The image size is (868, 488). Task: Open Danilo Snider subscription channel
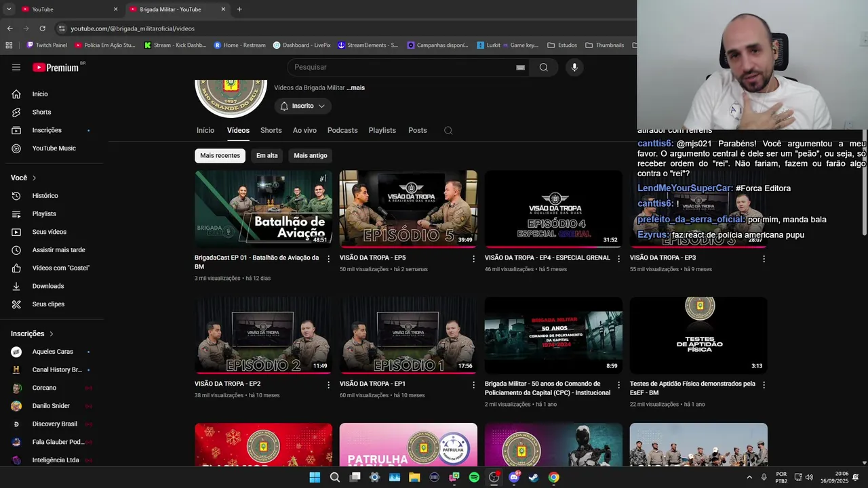click(52, 406)
